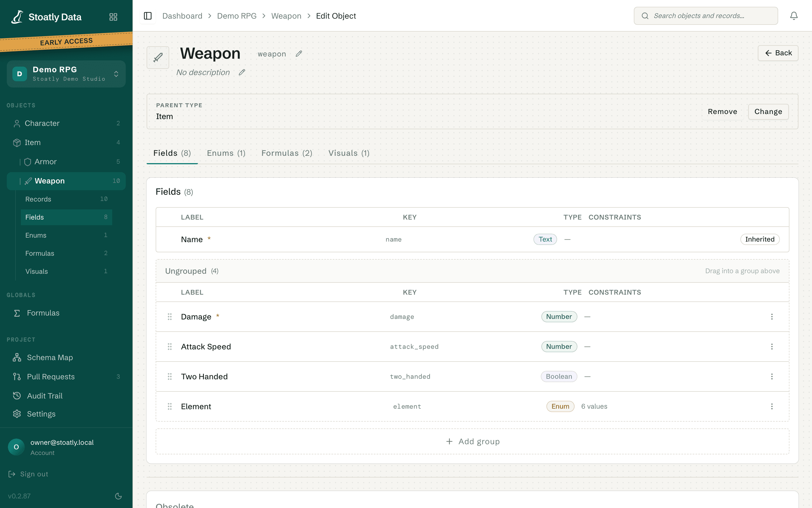
Task: Click the two_handed key text
Action: click(410, 376)
